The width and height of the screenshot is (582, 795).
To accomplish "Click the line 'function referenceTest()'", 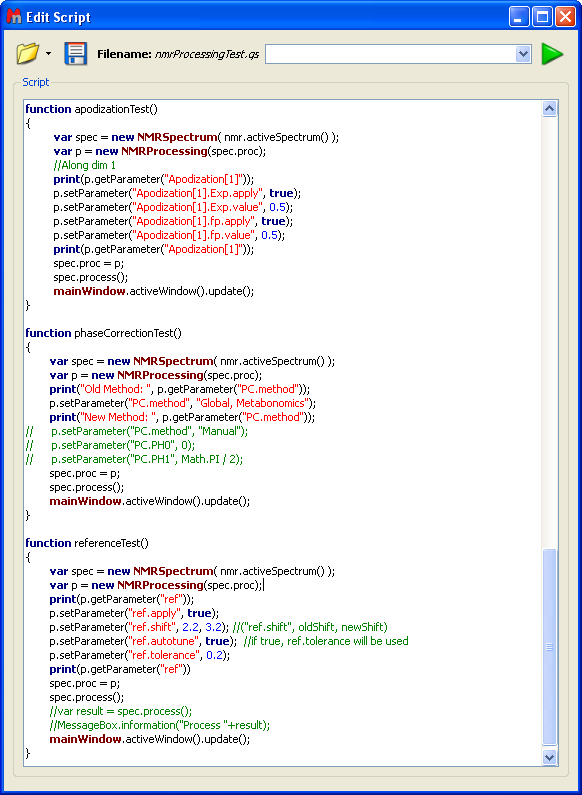I will pos(87,543).
